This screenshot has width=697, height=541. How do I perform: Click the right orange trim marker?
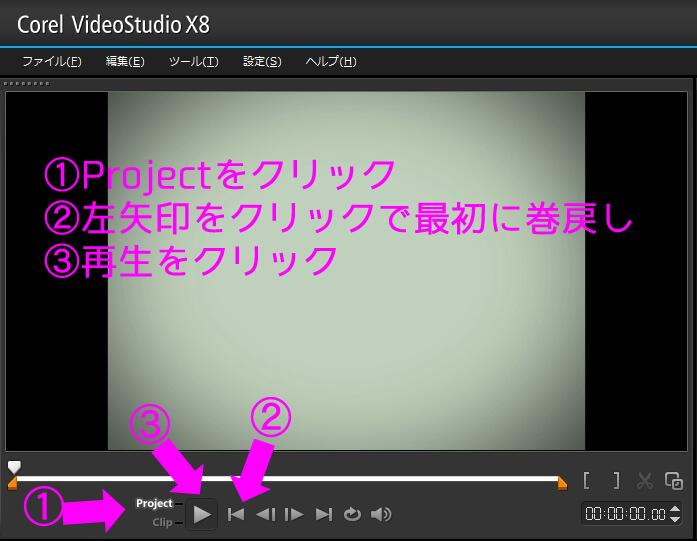pos(562,484)
